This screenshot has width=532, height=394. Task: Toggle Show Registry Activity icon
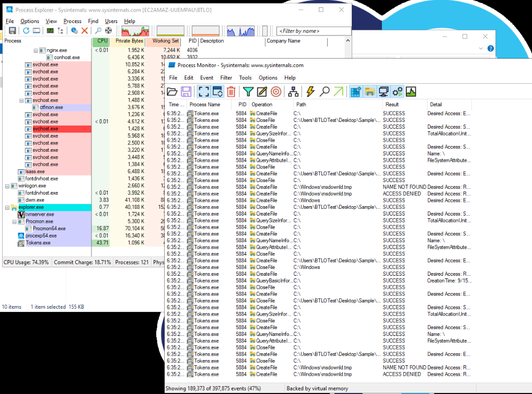click(355, 92)
